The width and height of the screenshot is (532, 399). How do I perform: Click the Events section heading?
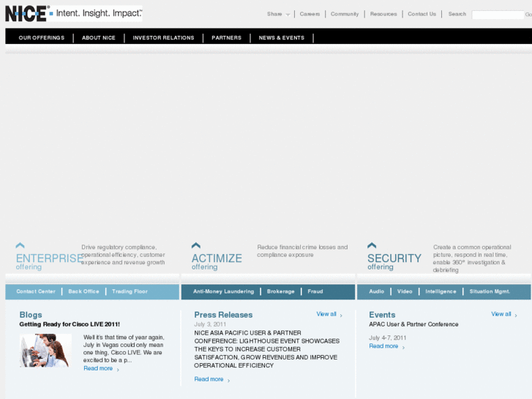(x=382, y=315)
